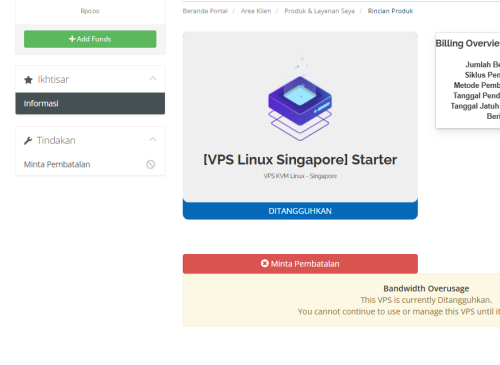500x365 pixels.
Task: Select the Informasi sidebar item
Action: tap(90, 103)
